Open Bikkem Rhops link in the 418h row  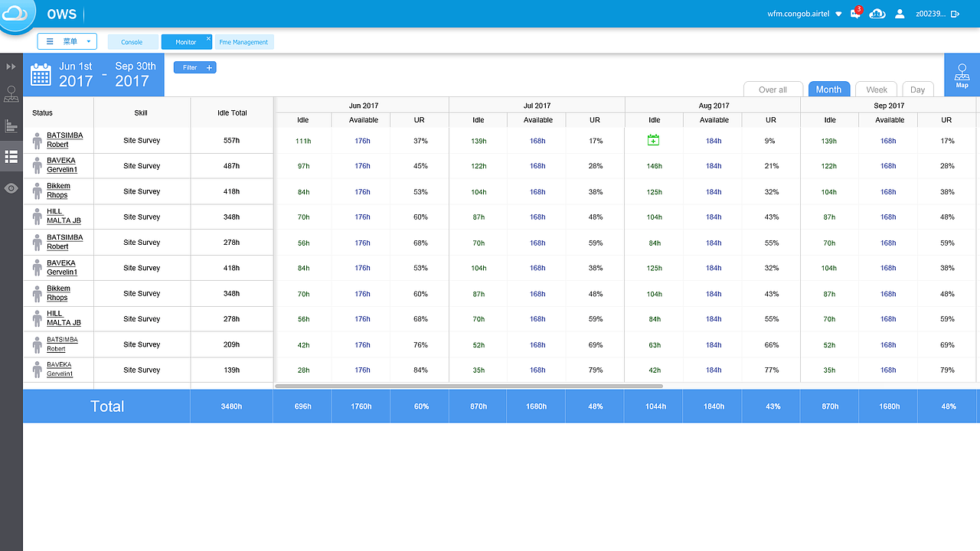tap(58, 191)
